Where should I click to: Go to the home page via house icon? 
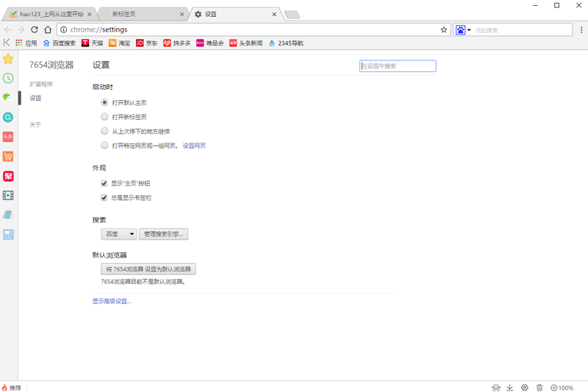(48, 29)
